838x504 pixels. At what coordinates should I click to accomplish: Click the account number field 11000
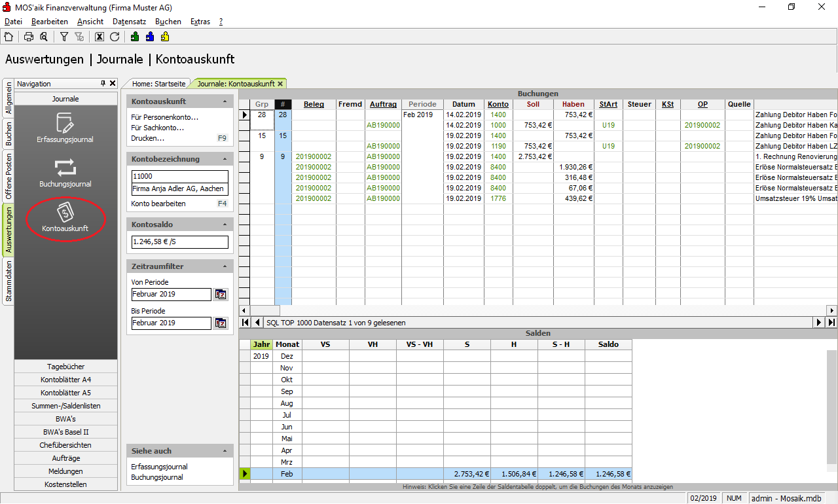coord(179,177)
